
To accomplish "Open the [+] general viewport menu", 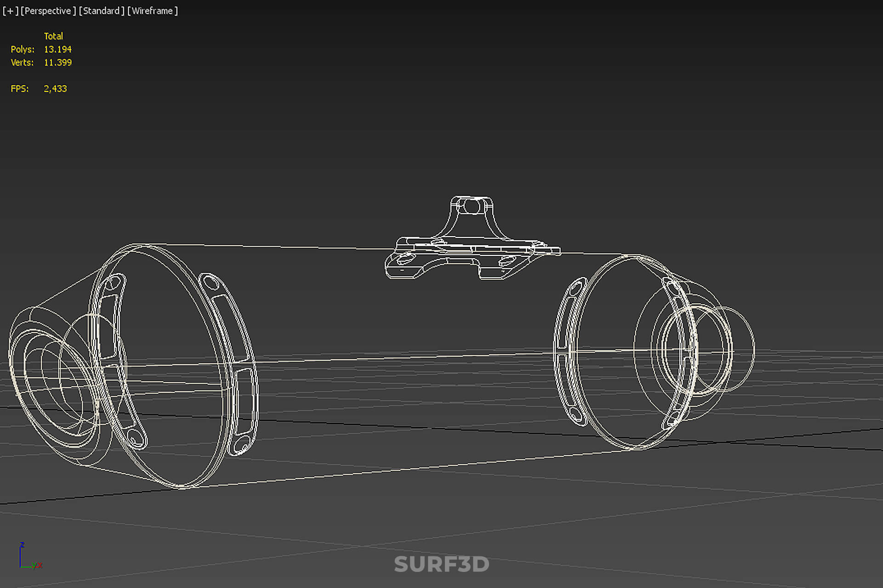I will [11, 11].
